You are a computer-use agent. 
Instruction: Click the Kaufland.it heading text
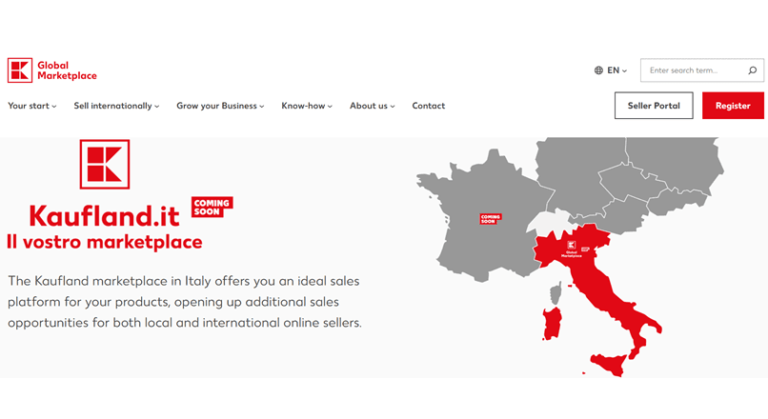click(104, 216)
